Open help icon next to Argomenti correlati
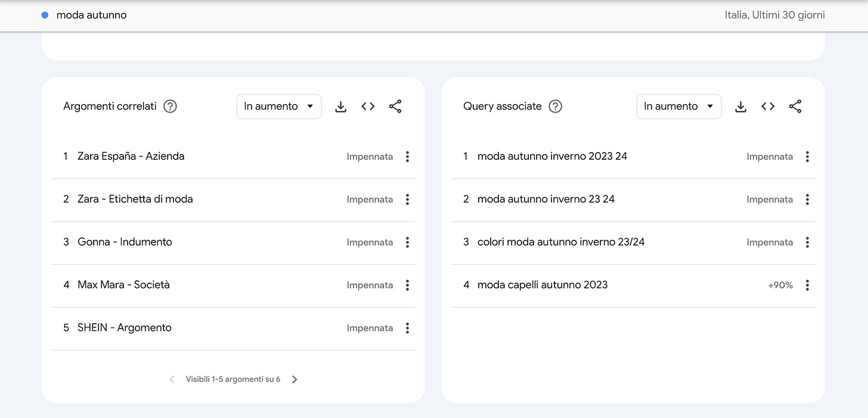Viewport: 868px width, 418px height. click(x=170, y=107)
